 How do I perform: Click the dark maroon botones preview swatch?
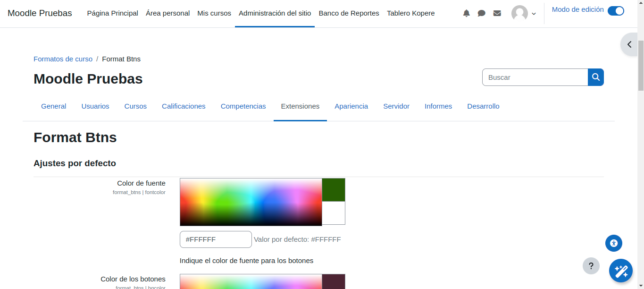click(x=334, y=281)
